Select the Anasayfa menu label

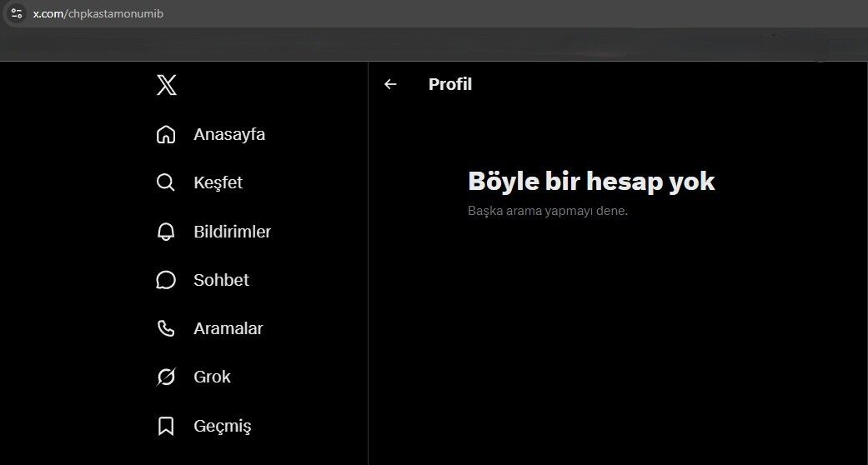(229, 134)
